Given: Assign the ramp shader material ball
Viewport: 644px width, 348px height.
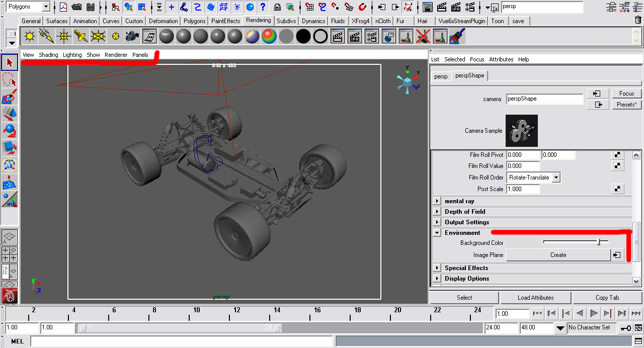Looking at the screenshot, I should coord(269,36).
